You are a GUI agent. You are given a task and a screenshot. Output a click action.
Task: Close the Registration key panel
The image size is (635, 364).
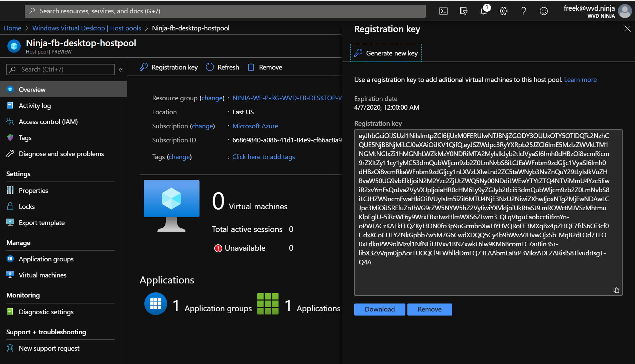pos(627,29)
